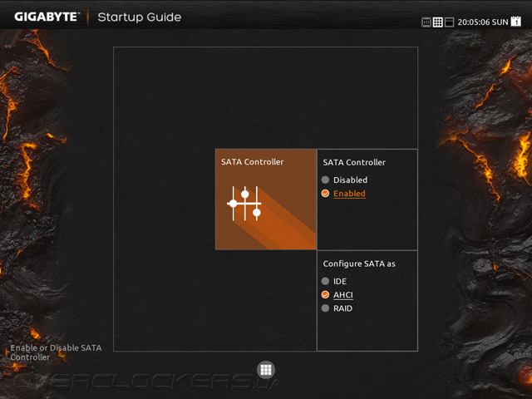Select the grid startup guide view icon

438,22
